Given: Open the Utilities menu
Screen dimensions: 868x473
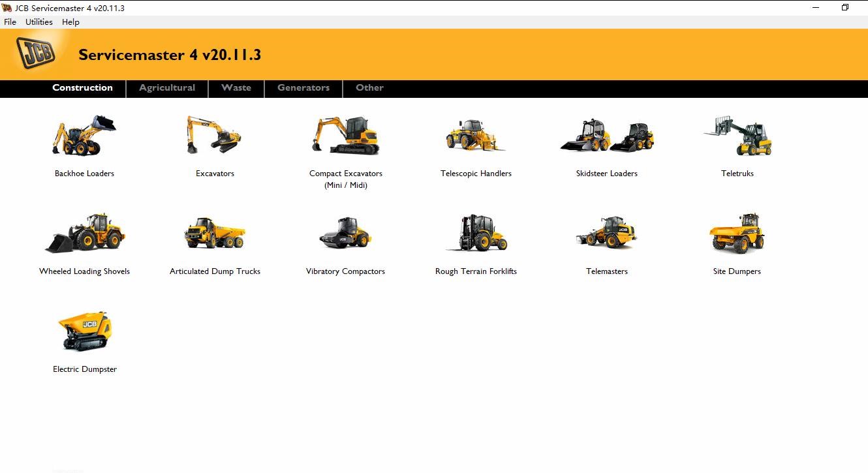Looking at the screenshot, I should pyautogui.click(x=39, y=22).
